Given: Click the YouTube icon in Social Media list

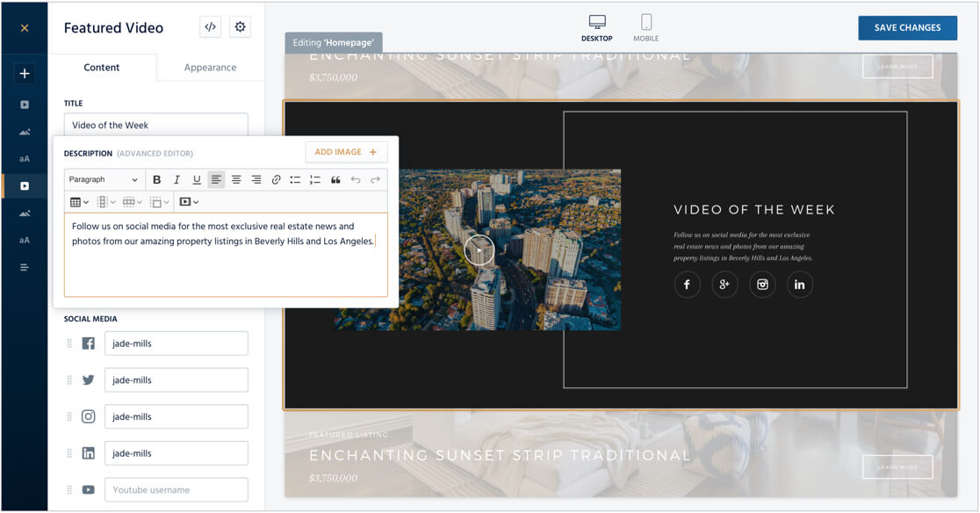Looking at the screenshot, I should (x=89, y=490).
